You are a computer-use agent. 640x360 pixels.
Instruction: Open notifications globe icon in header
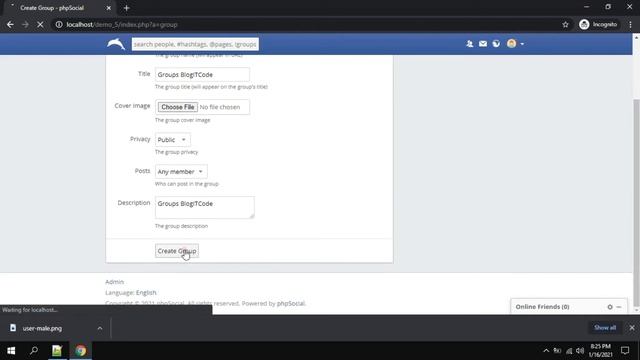coord(496,44)
